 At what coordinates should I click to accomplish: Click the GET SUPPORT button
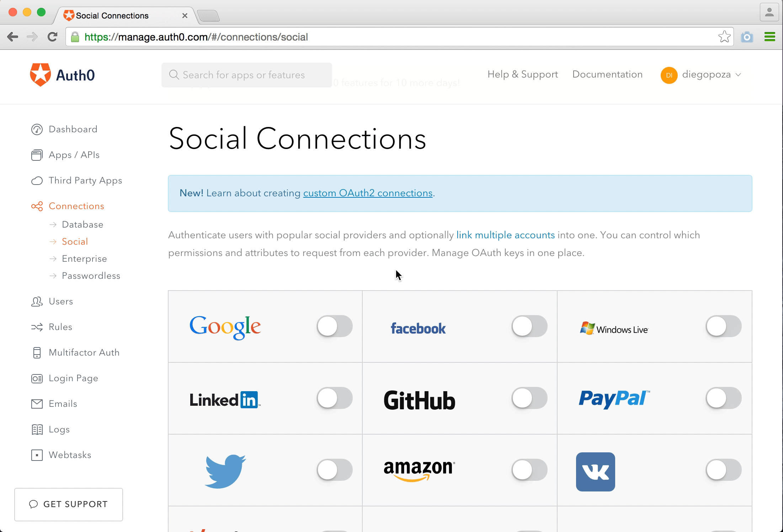pyautogui.click(x=68, y=504)
